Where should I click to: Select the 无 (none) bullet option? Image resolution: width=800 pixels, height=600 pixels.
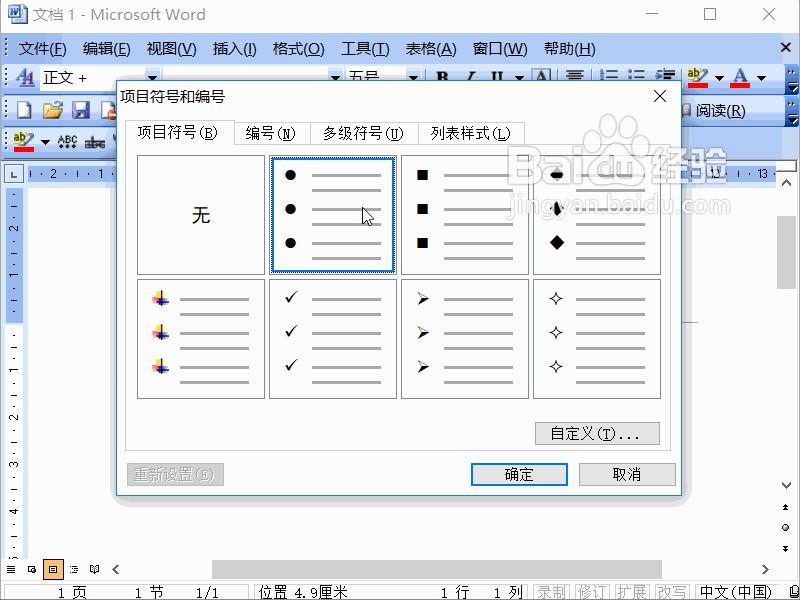pyautogui.click(x=201, y=215)
